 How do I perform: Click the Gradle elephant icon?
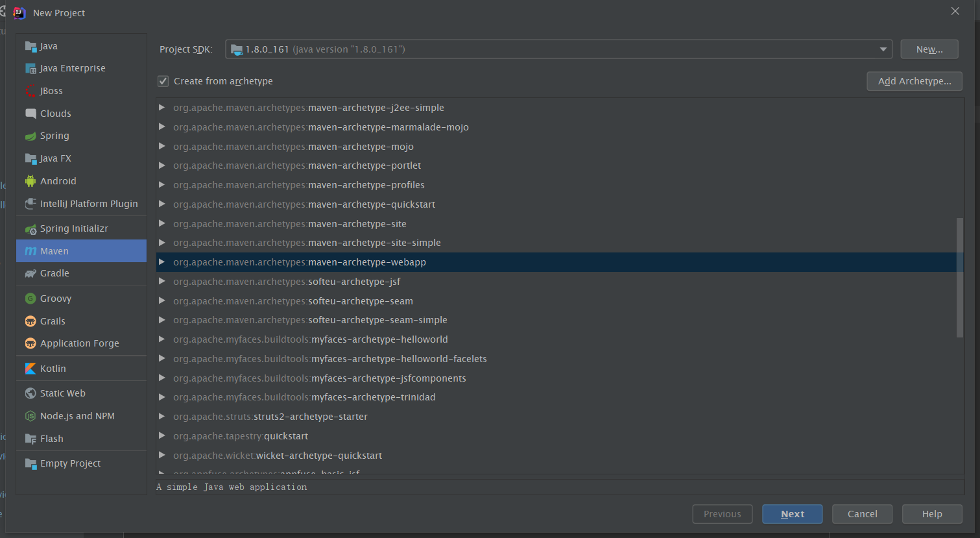30,273
